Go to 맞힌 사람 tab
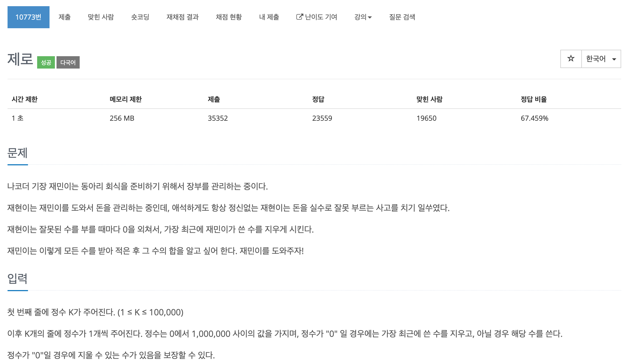 click(x=101, y=17)
